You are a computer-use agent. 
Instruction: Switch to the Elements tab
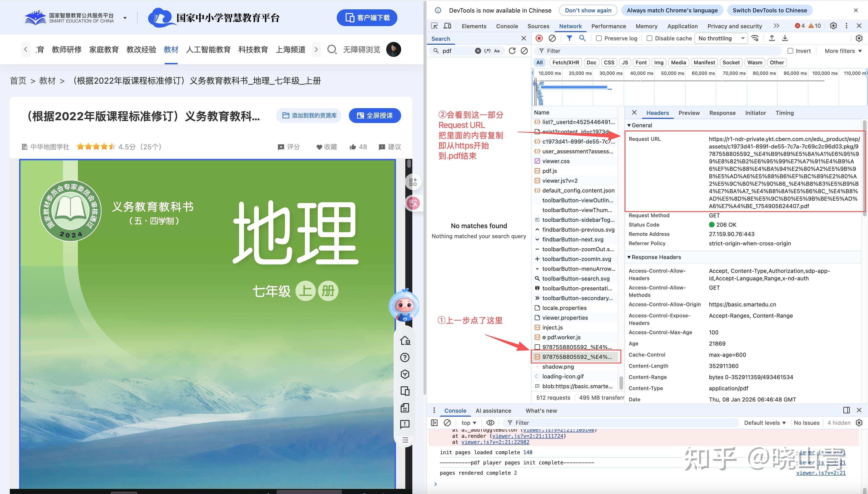point(474,26)
